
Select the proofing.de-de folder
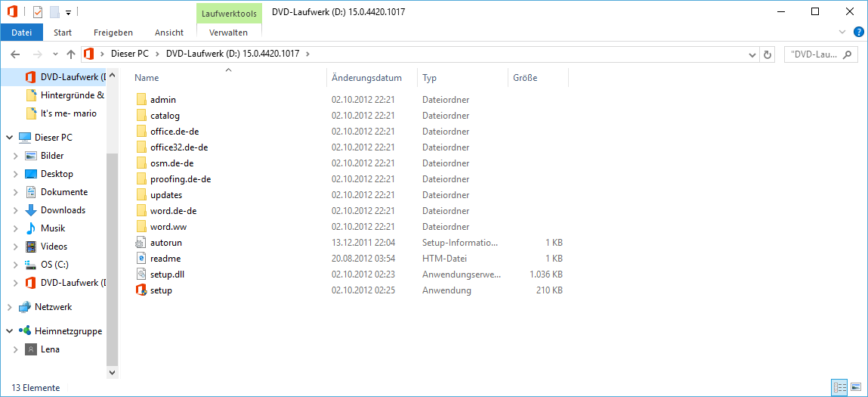pos(175,179)
